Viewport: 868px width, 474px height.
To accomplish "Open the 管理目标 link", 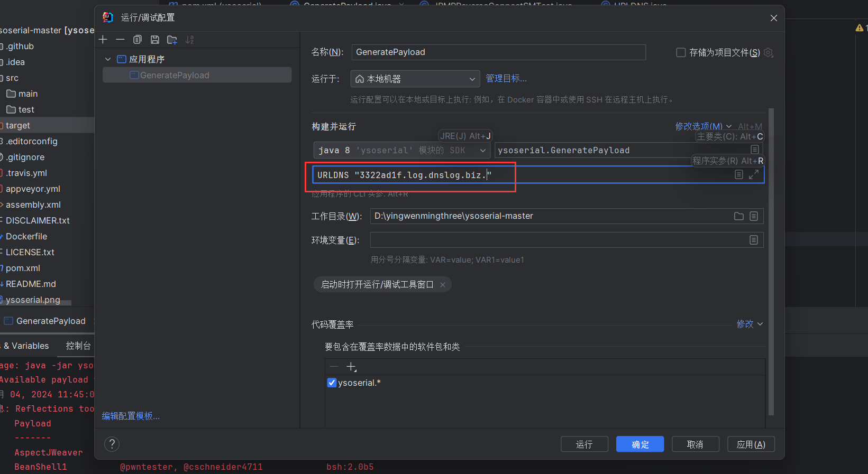I will pyautogui.click(x=506, y=79).
